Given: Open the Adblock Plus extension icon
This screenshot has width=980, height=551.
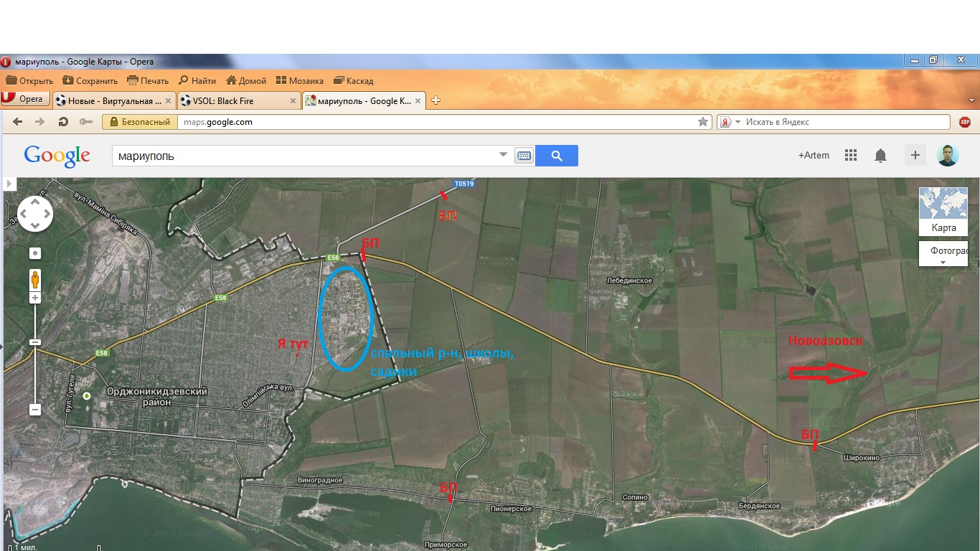Looking at the screenshot, I should pyautogui.click(x=965, y=122).
